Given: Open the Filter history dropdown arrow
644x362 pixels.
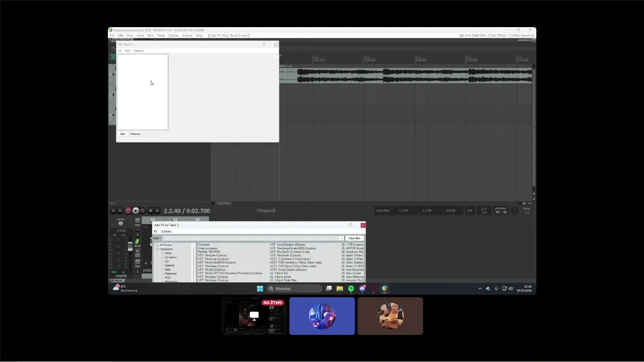Looking at the screenshot, I should click(342, 238).
